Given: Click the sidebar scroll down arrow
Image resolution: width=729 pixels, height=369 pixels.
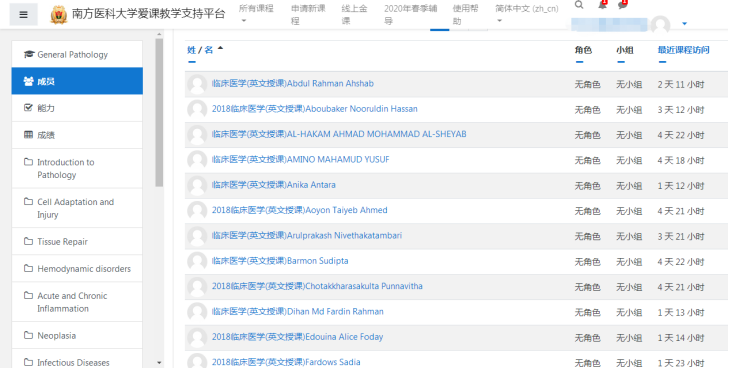Looking at the screenshot, I should pyautogui.click(x=159, y=362).
